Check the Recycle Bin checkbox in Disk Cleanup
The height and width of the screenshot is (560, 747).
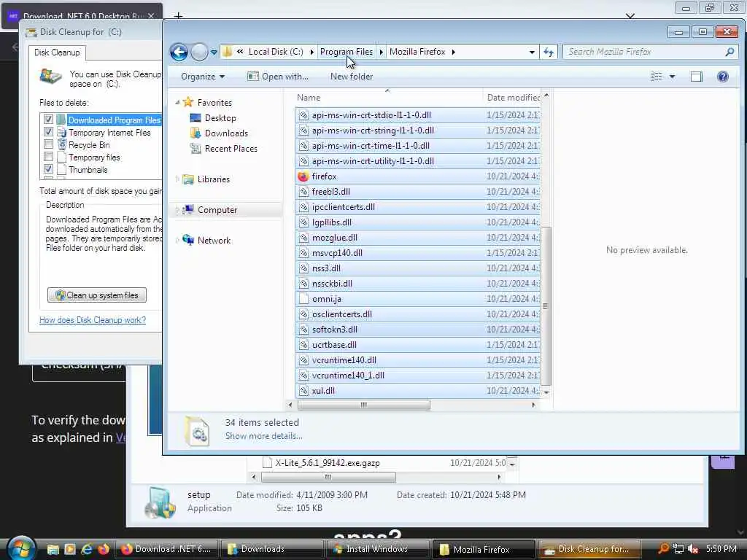(48, 144)
